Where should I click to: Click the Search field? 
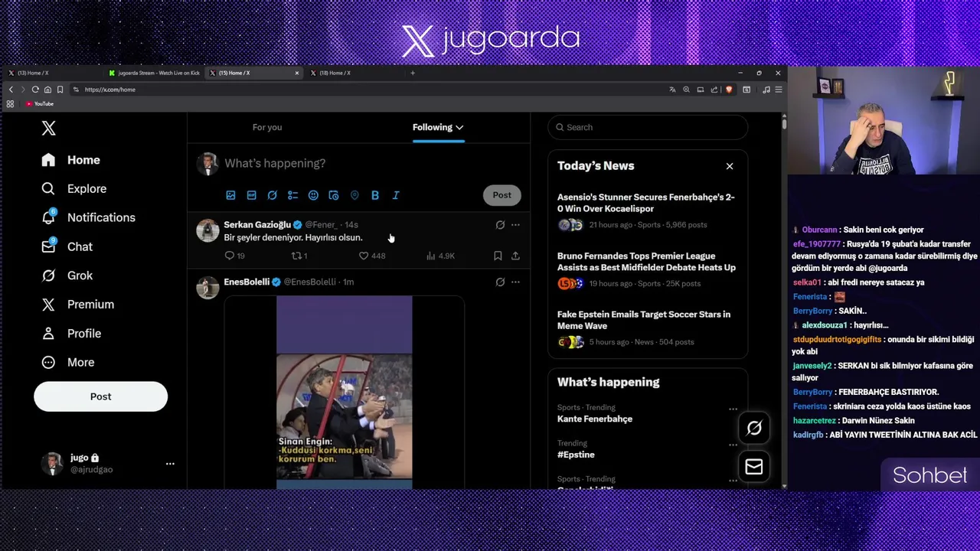(648, 127)
